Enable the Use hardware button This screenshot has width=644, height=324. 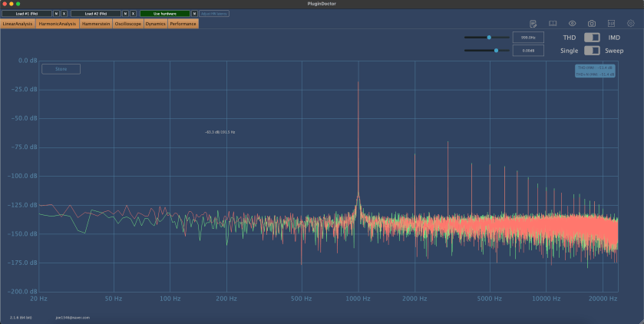[x=164, y=14]
